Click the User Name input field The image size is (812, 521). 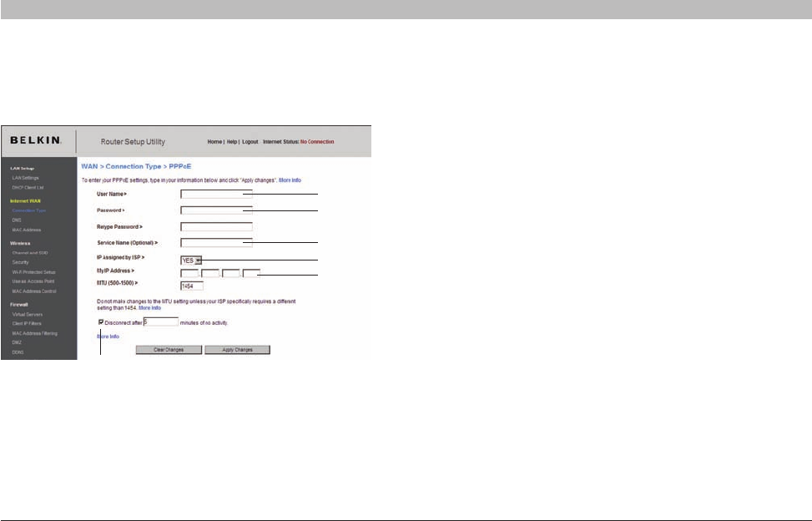pyautogui.click(x=216, y=194)
